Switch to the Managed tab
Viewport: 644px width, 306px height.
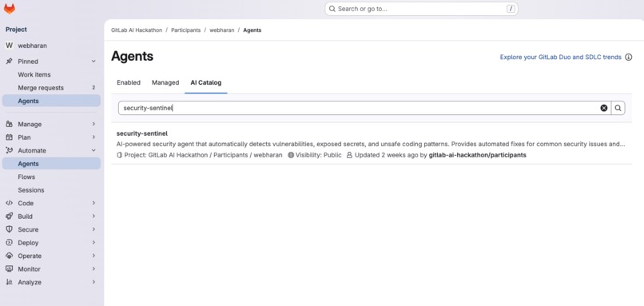[165, 82]
